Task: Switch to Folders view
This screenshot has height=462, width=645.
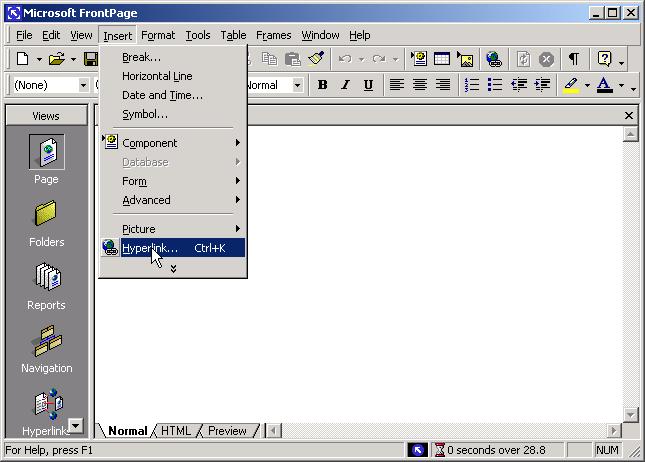Action: coord(46,223)
